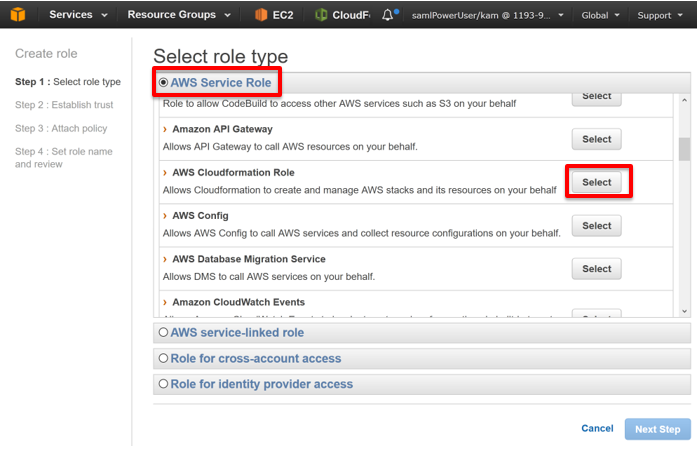Screen dimensions: 698x449
Task: Open the Resource Groups menu
Action: point(179,15)
